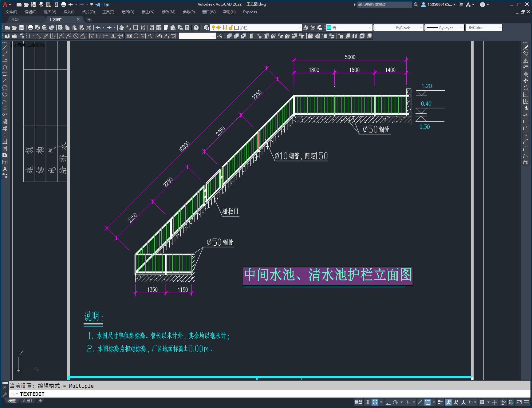
Task: Switch to the 布局1 layout tab
Action: click(x=27, y=401)
